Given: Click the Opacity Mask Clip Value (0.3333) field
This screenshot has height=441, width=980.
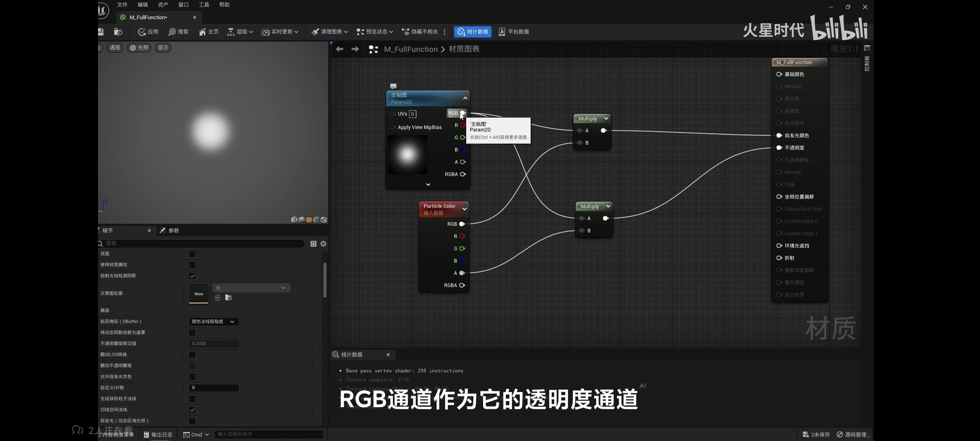Looking at the screenshot, I should point(214,344).
